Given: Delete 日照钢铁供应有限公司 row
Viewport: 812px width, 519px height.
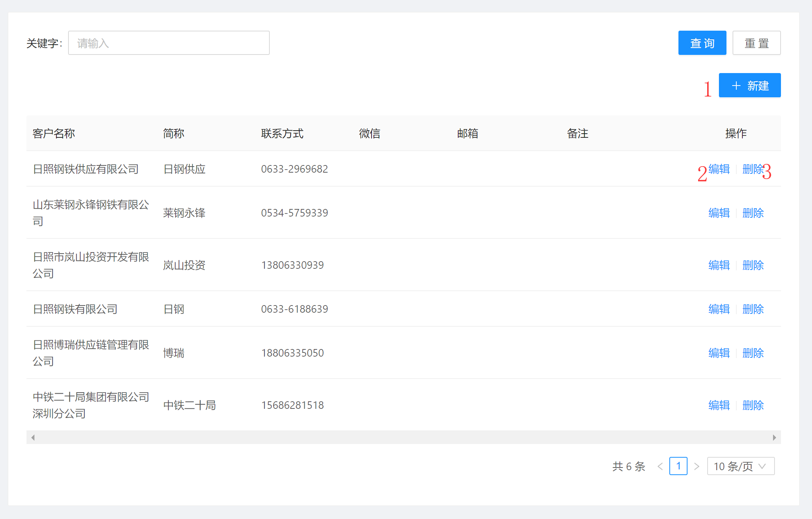Looking at the screenshot, I should (752, 169).
